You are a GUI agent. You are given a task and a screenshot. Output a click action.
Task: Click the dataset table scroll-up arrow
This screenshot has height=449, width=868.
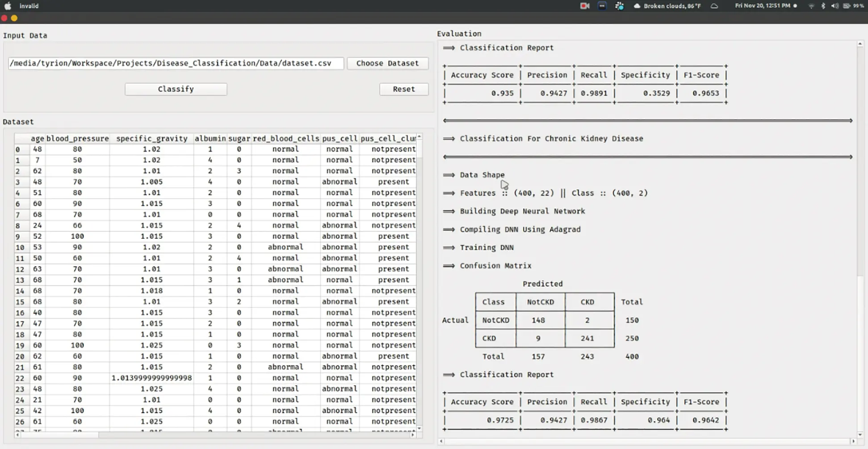[x=419, y=137]
